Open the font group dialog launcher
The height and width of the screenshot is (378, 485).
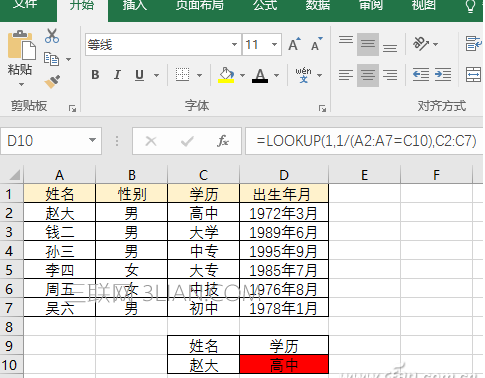coord(322,108)
